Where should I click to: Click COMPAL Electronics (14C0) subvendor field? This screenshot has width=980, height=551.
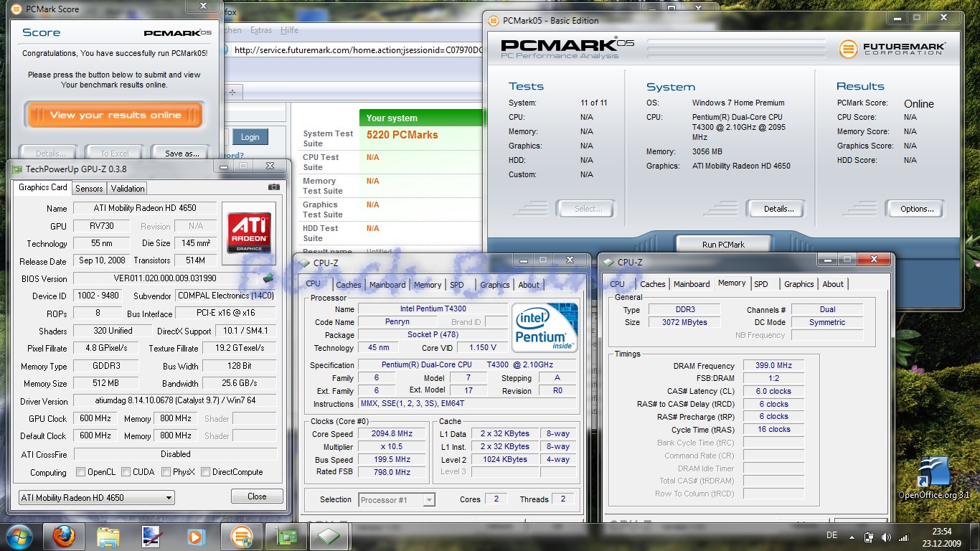[x=227, y=296]
